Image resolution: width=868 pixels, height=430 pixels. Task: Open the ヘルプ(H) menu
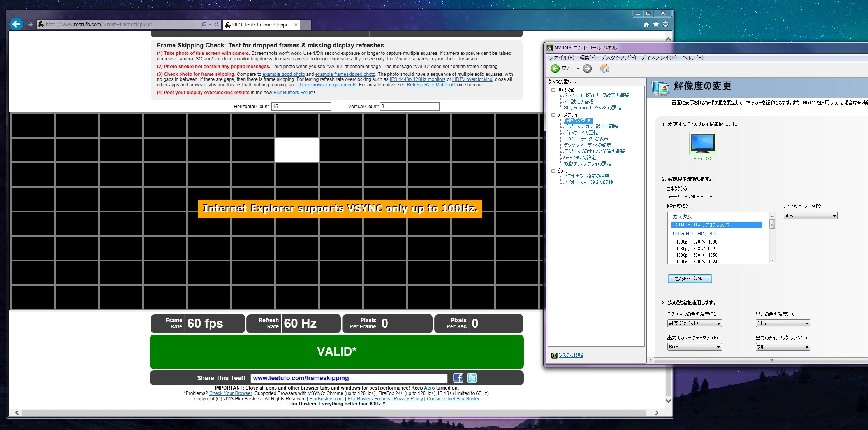(x=693, y=58)
